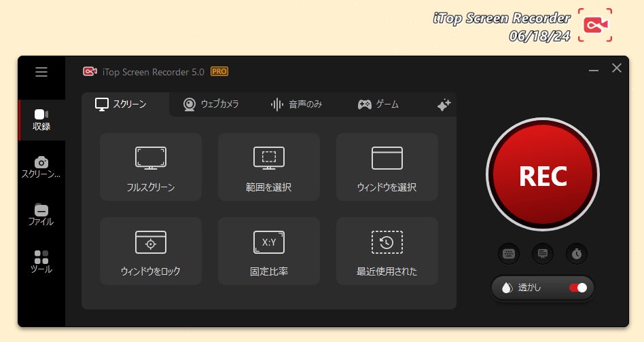644x342 pixels.
Task: Minimize the recorder window
Action: tap(594, 71)
